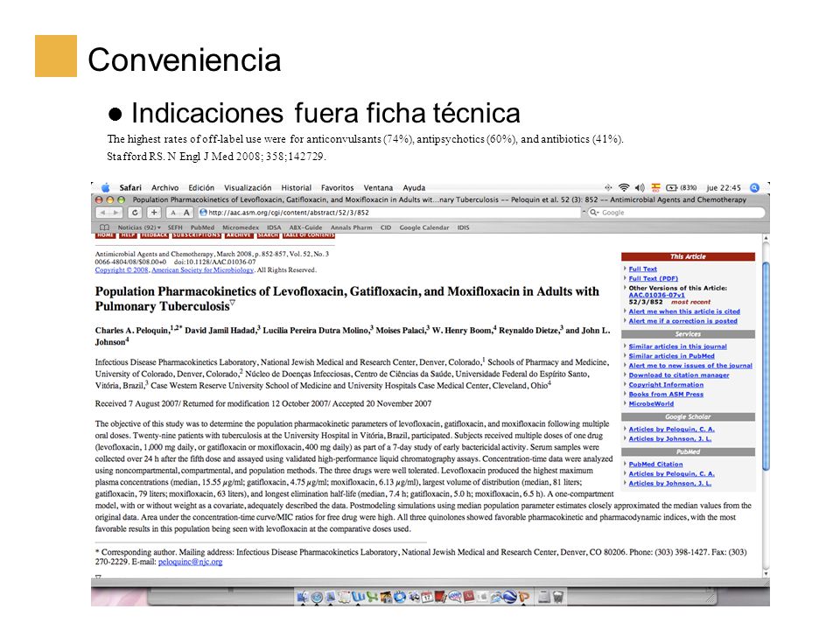840x630 pixels.
Task: Launch PowerPoint from the Dock
Action: tap(524, 596)
